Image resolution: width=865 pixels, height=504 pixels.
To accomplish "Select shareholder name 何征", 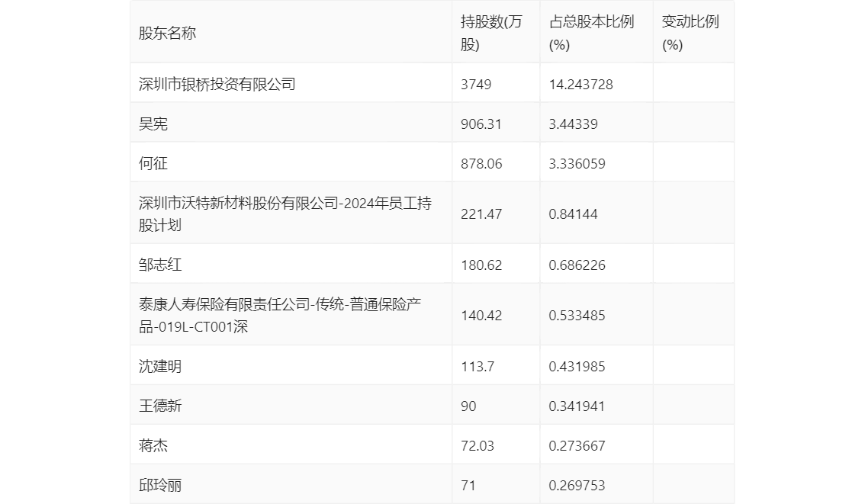I will (x=153, y=164).
